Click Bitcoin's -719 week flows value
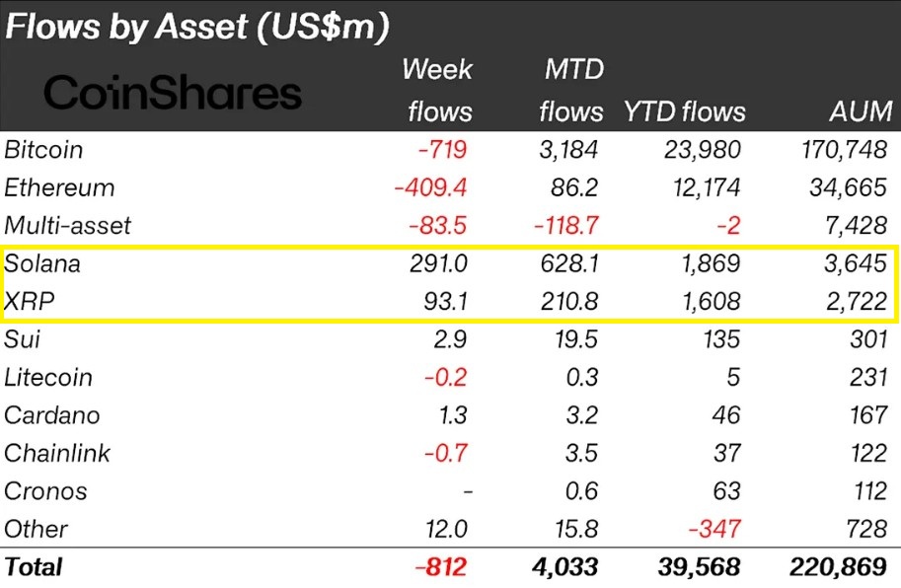This screenshot has width=901, height=588. pos(439,150)
